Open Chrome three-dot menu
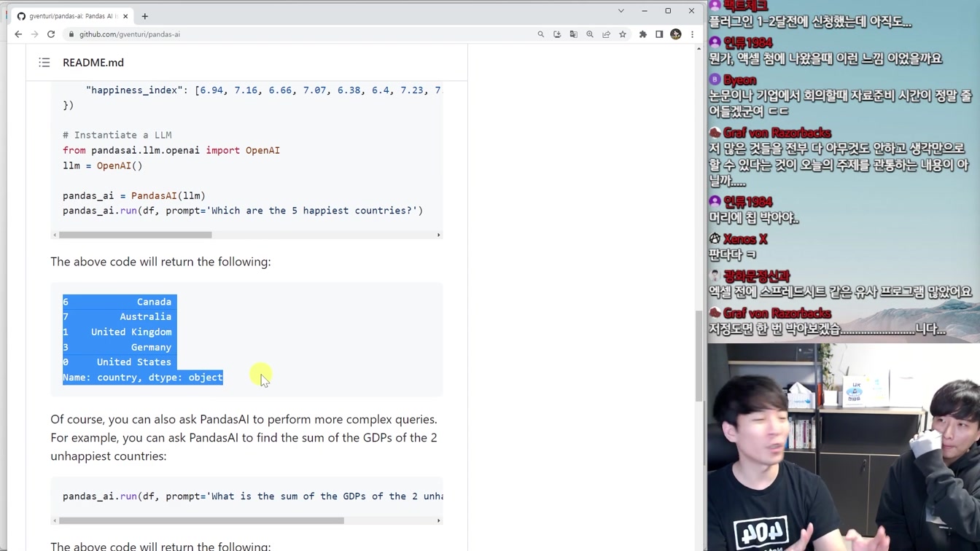The height and width of the screenshot is (551, 980). point(692,34)
